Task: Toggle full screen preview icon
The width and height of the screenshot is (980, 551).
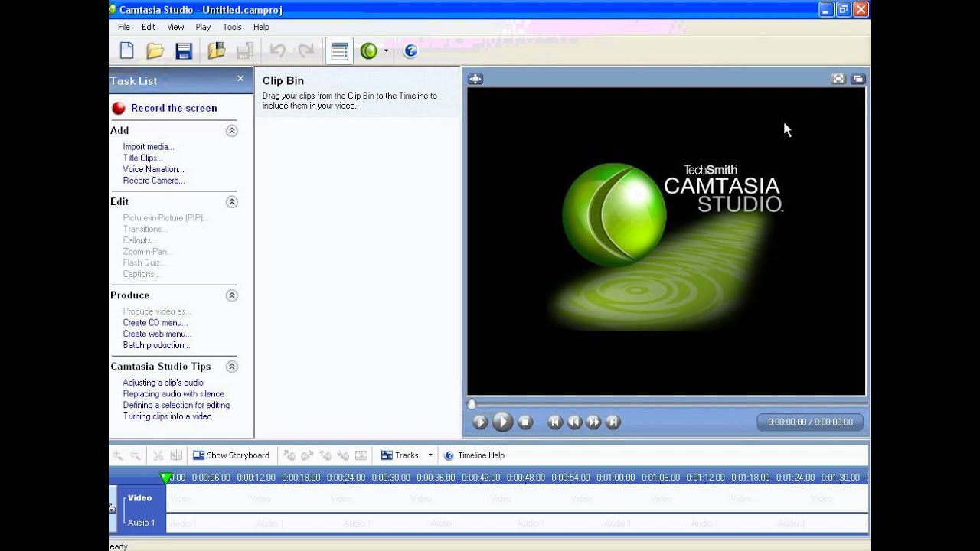Action: pos(838,79)
